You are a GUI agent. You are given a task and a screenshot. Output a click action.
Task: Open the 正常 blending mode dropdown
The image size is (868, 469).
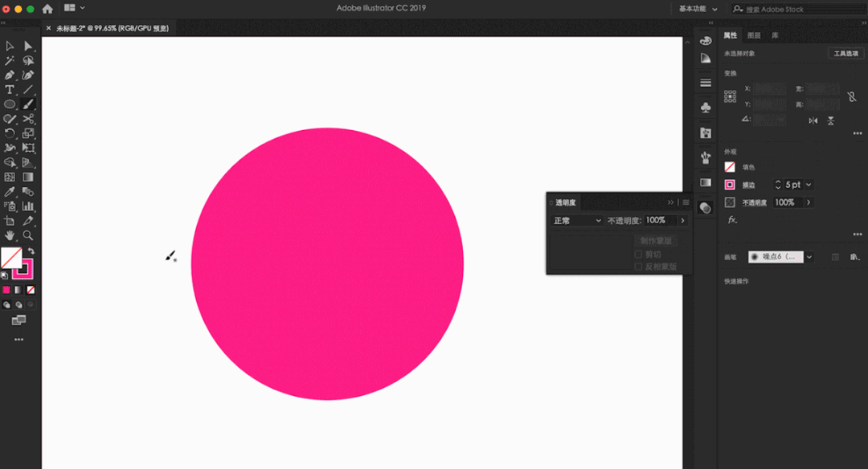pyautogui.click(x=577, y=221)
